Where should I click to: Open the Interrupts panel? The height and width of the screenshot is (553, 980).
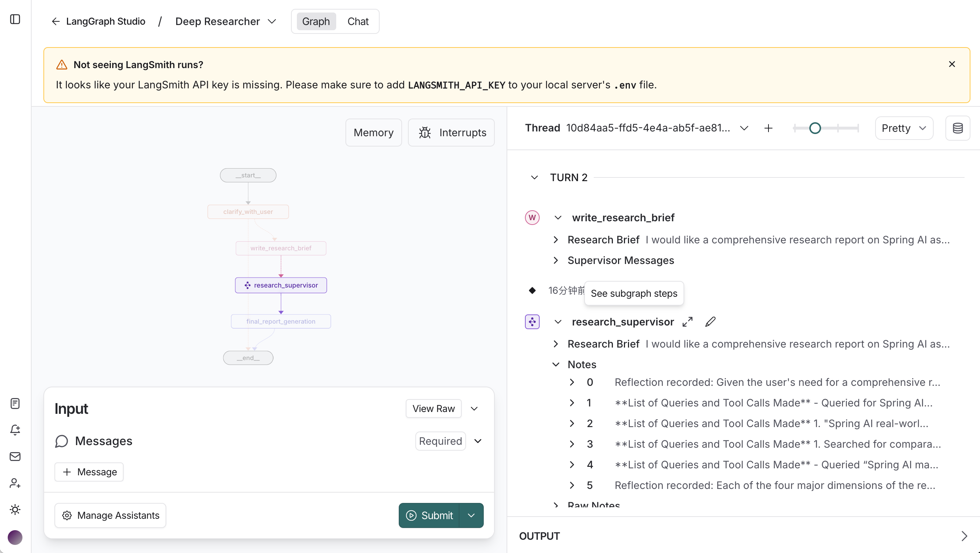point(451,133)
